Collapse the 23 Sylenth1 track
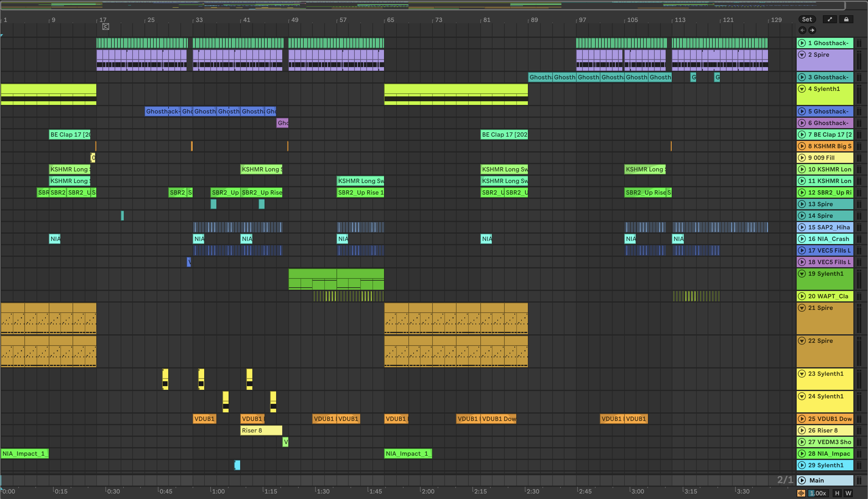Screen dimensions: 868x499 coord(802,374)
